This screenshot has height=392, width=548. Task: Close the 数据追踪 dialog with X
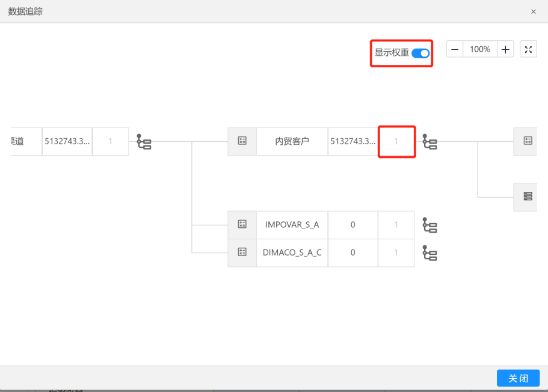pyautogui.click(x=533, y=11)
